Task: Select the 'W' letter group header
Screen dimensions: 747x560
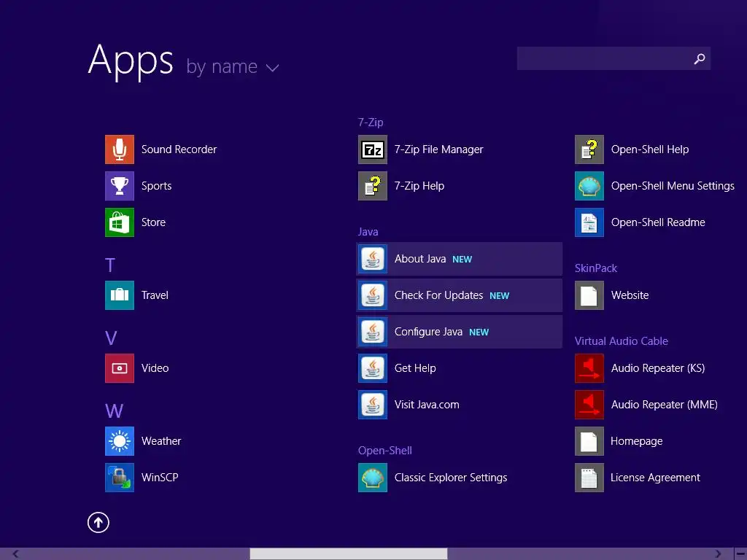Action: point(115,411)
